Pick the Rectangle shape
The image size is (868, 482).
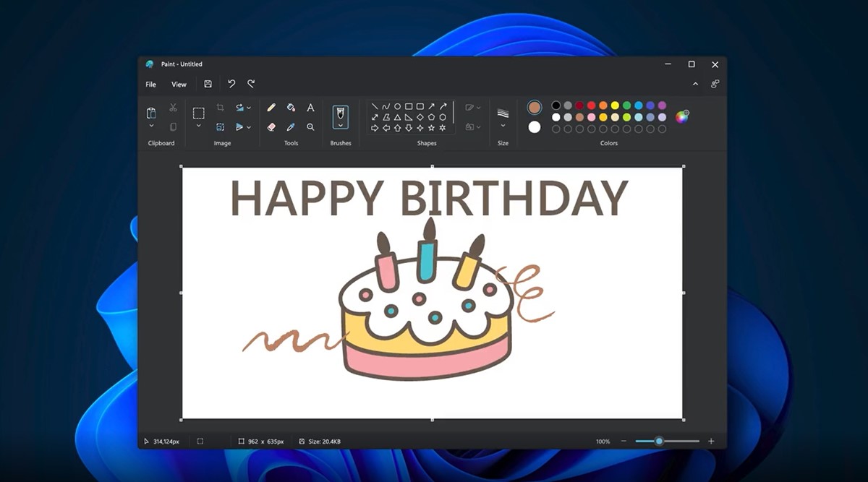(409, 106)
